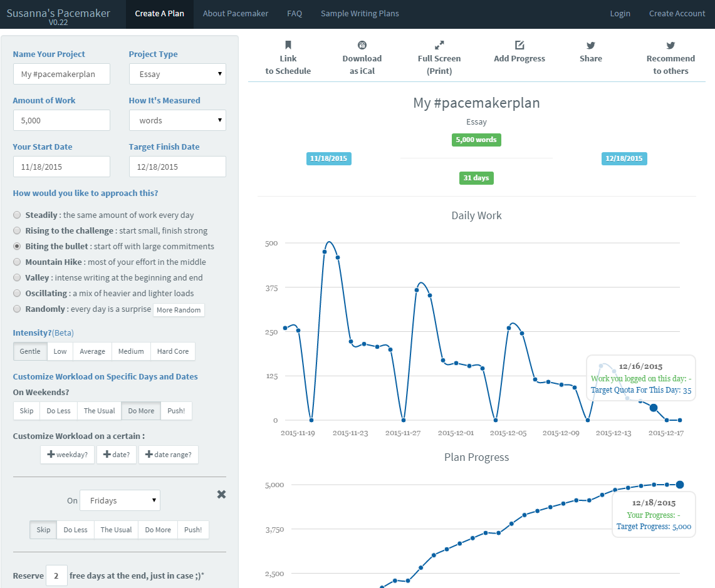Select the Mountain Hike approach

(17, 262)
